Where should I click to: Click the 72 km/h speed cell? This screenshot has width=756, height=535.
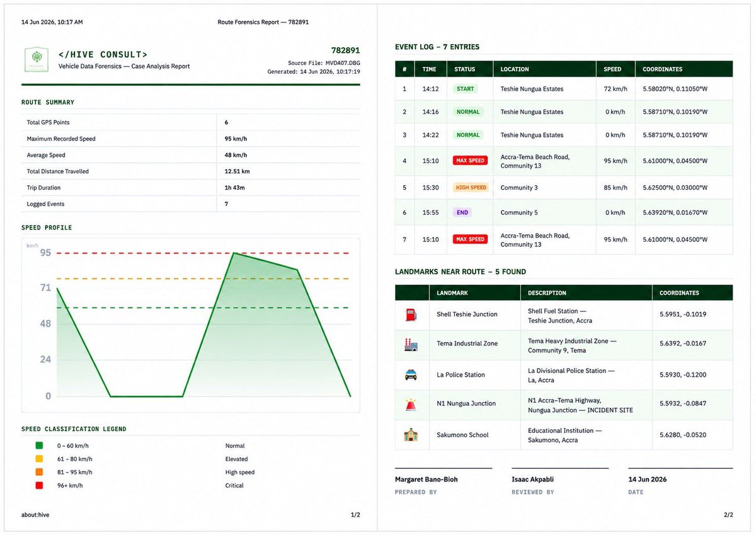click(x=616, y=89)
